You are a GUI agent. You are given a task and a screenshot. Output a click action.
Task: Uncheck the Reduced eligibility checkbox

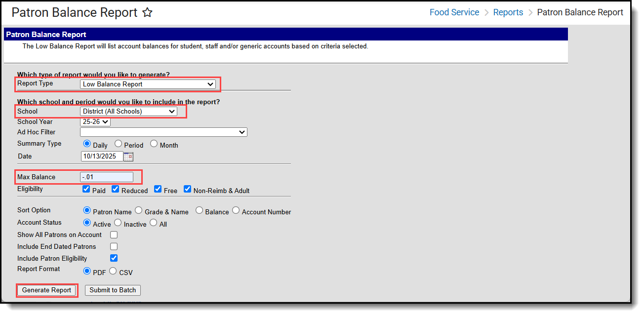click(115, 189)
